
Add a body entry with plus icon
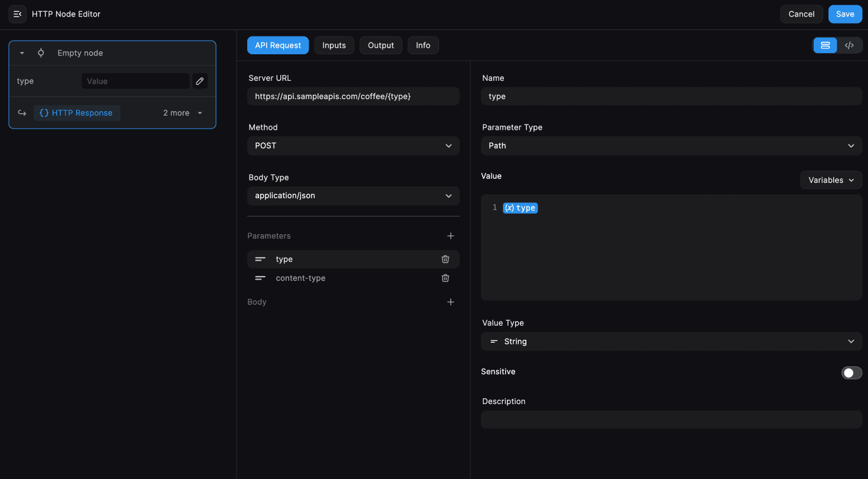[451, 302]
